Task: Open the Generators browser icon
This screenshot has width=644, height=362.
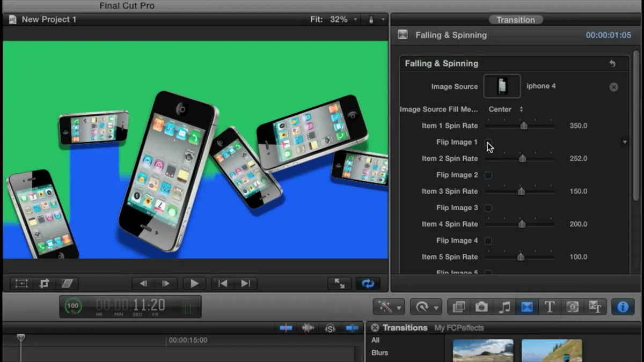Action: (573, 307)
